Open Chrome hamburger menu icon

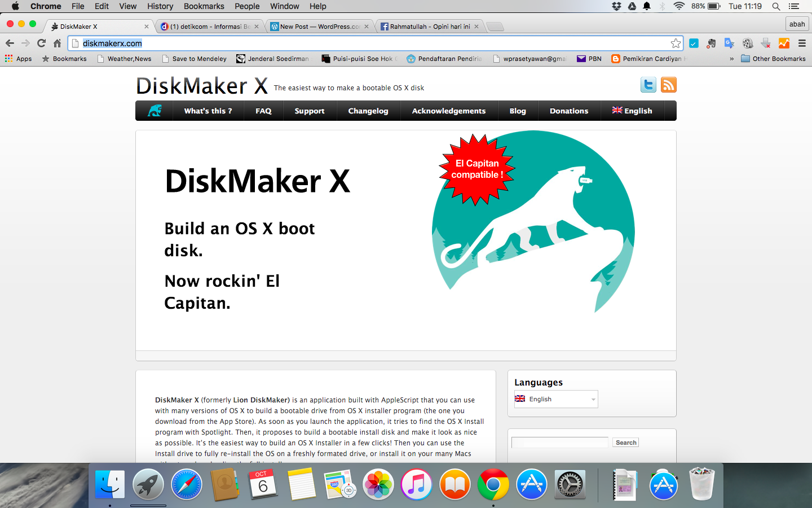[802, 43]
